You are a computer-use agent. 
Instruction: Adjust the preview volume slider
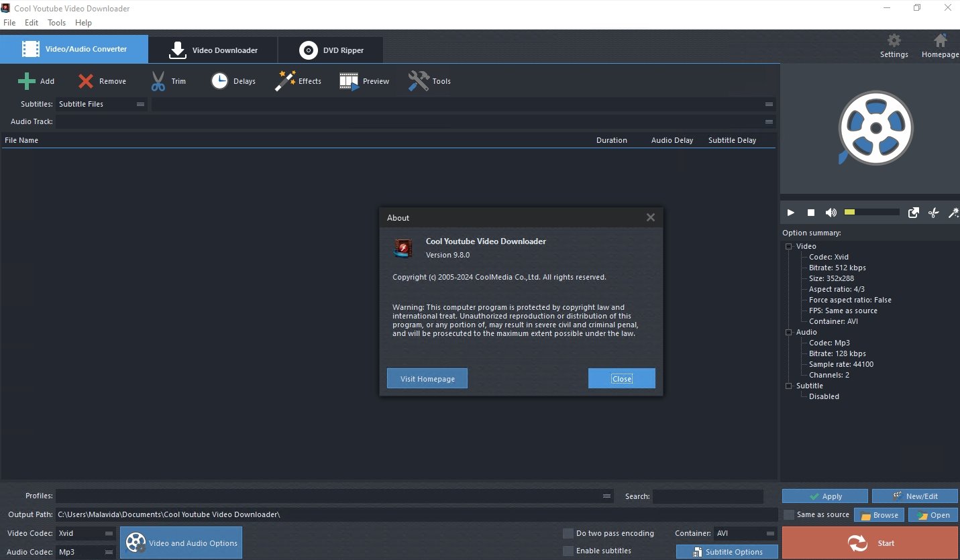pos(871,212)
